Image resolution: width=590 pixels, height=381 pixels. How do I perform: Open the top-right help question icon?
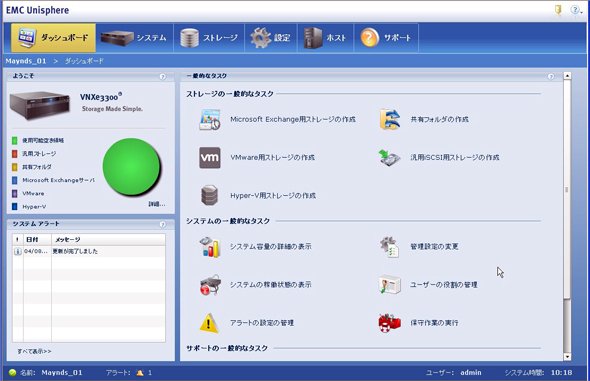click(575, 10)
